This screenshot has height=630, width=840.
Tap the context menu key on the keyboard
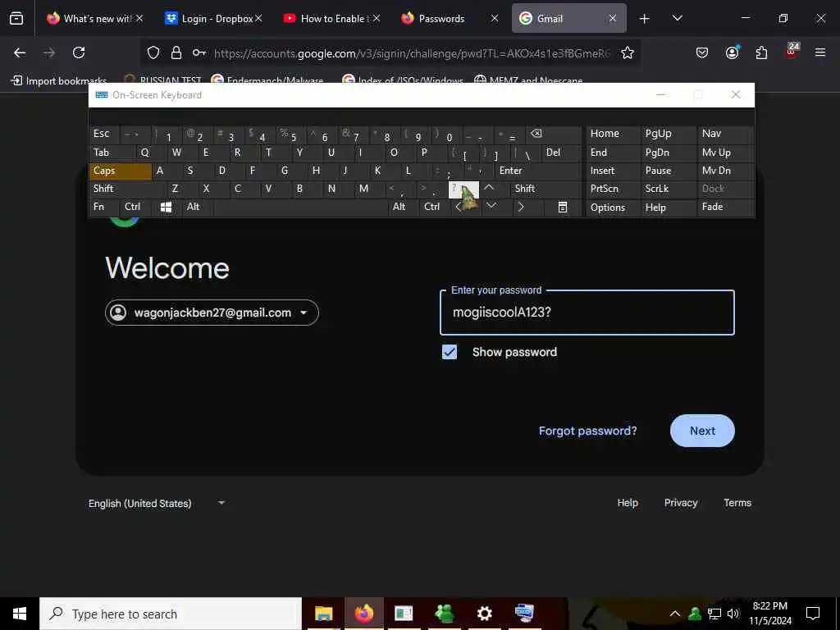562,208
